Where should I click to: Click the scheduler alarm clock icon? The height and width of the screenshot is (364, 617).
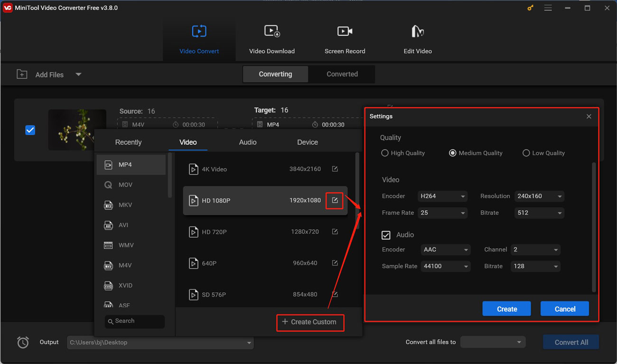[x=23, y=342]
